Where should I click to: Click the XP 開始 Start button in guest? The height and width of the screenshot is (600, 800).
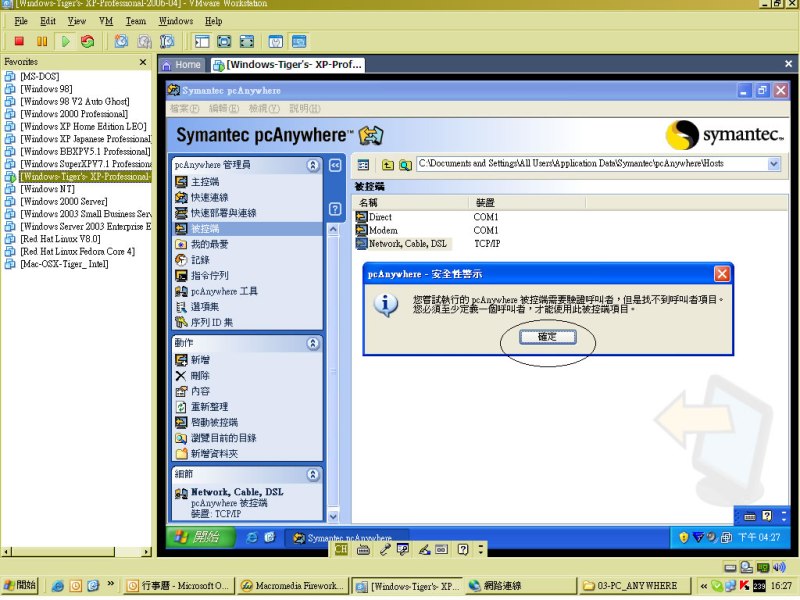click(x=201, y=537)
